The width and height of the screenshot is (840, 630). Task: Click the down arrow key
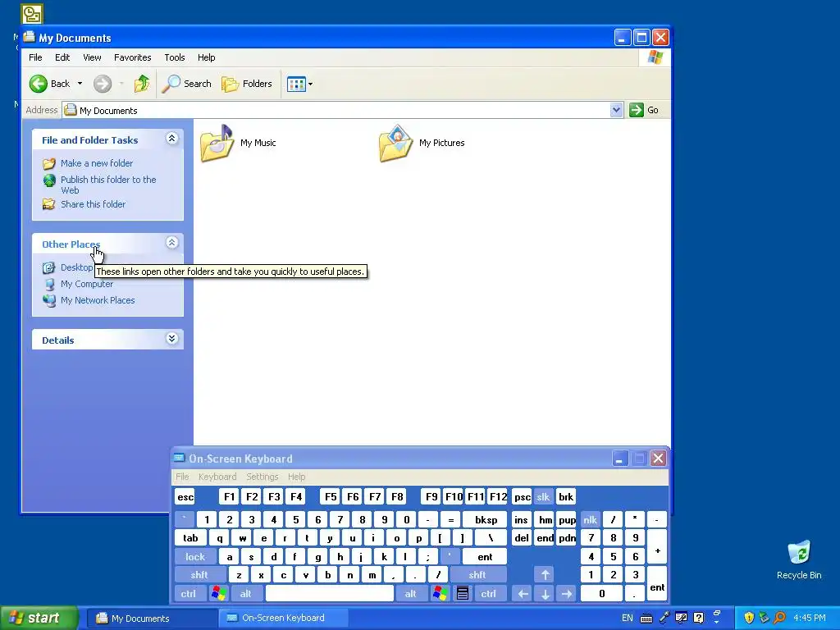tap(546, 594)
